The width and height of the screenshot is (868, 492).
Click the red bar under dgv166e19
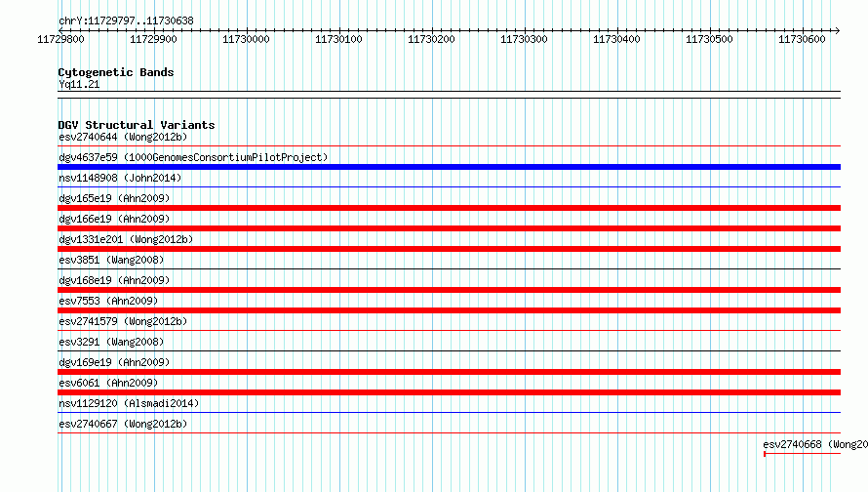tap(449, 228)
